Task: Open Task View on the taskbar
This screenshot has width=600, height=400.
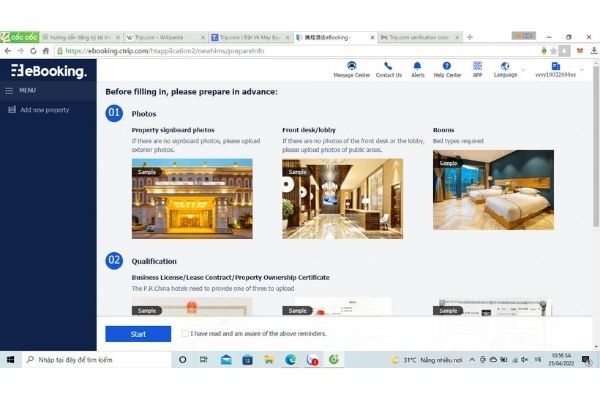Action: point(204,359)
